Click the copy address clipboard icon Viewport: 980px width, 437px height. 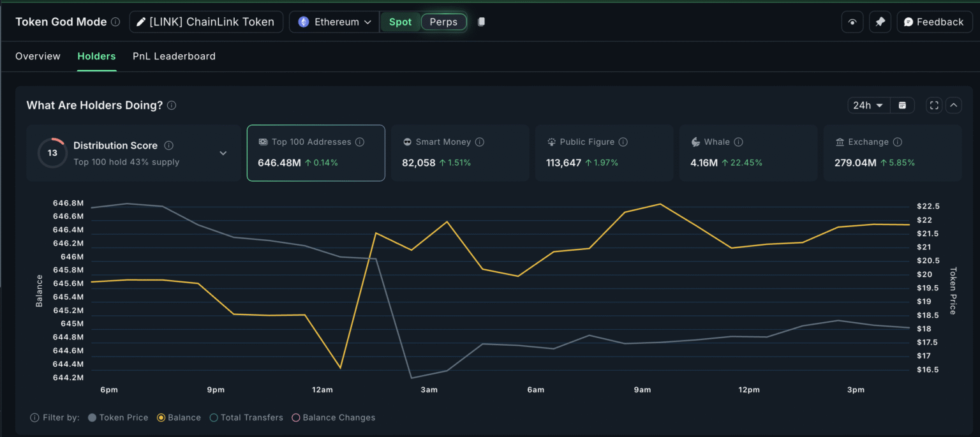click(481, 21)
